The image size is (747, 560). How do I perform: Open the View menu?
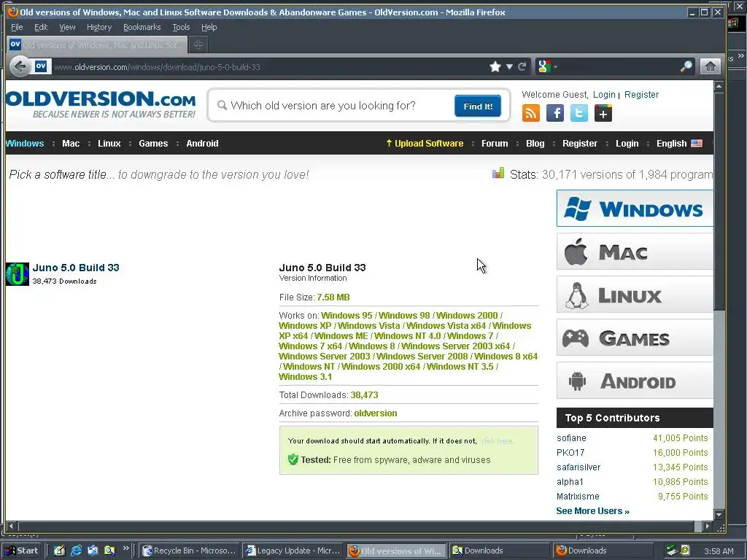[x=67, y=27]
